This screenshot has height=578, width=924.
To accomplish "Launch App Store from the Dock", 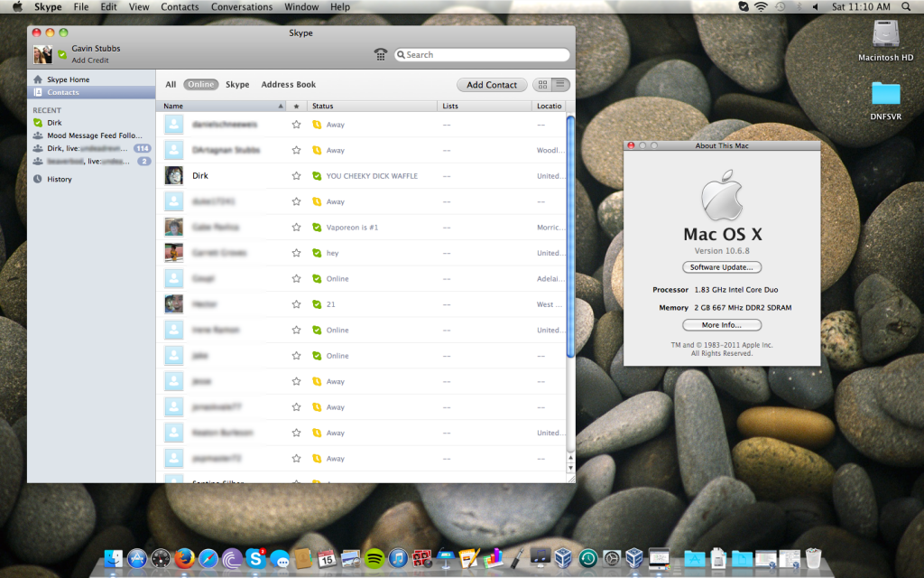I will [137, 558].
